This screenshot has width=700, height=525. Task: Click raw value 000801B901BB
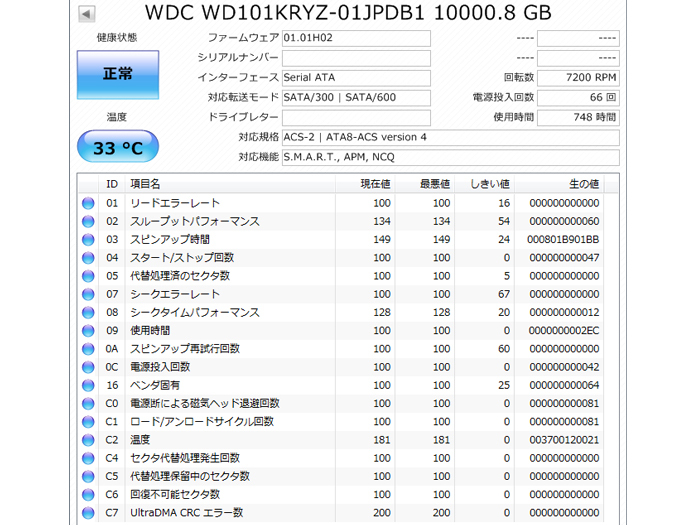[563, 240]
